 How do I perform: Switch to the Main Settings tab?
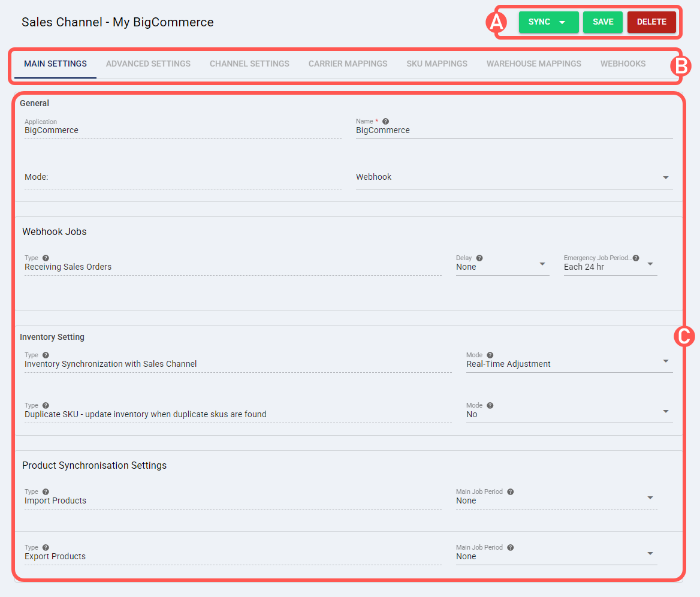[x=55, y=64]
